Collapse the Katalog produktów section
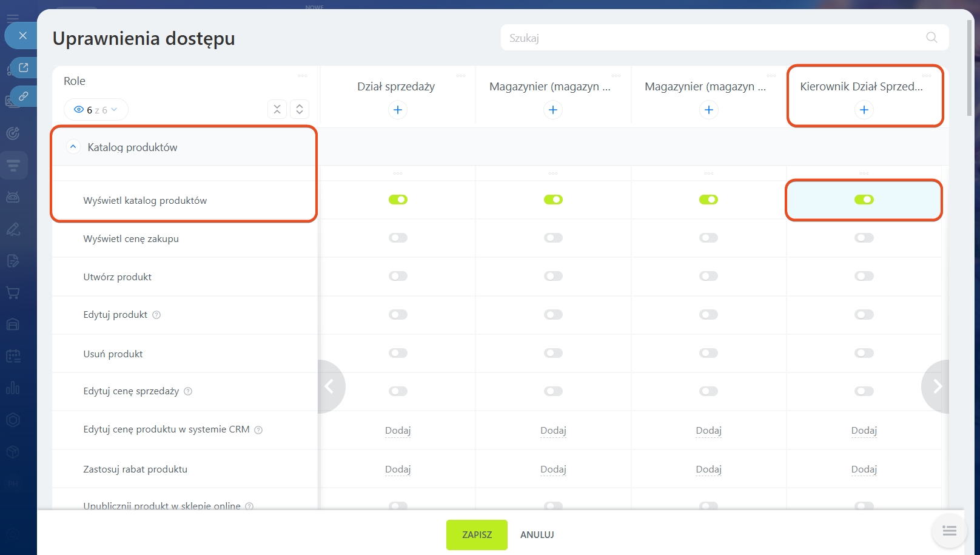The width and height of the screenshot is (980, 555). pos(73,147)
